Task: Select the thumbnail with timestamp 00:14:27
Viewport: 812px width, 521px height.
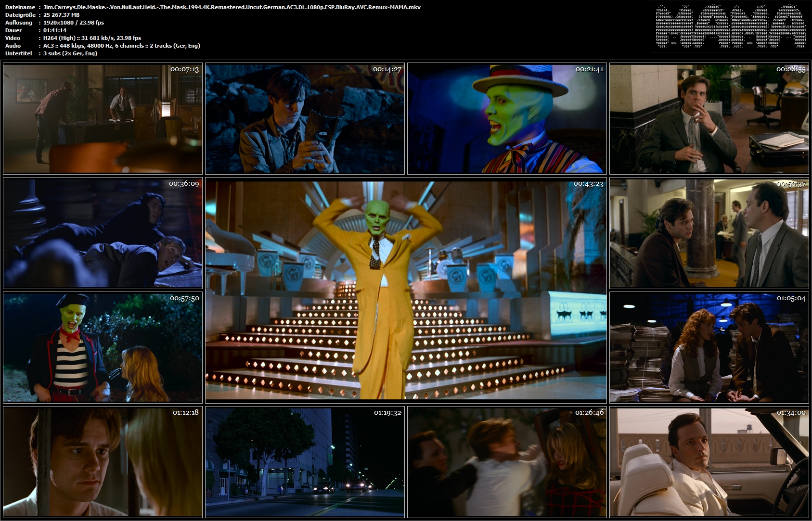Action: point(305,119)
